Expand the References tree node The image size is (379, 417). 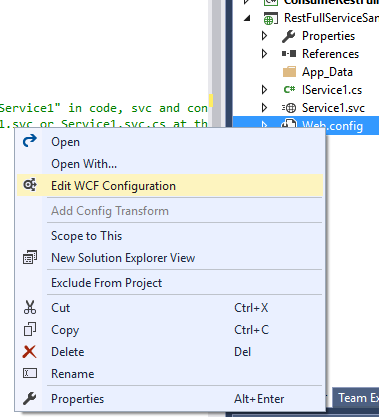264,54
